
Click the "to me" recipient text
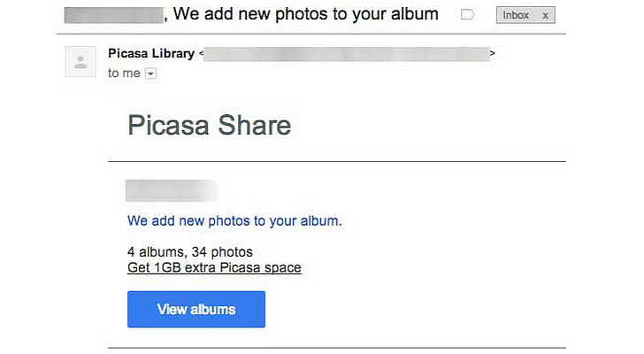click(124, 73)
